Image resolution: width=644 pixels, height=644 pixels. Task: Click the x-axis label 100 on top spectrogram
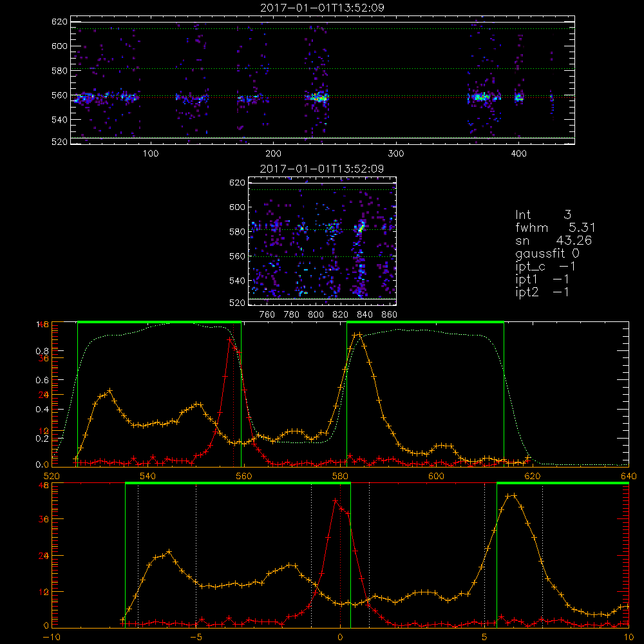click(x=151, y=154)
